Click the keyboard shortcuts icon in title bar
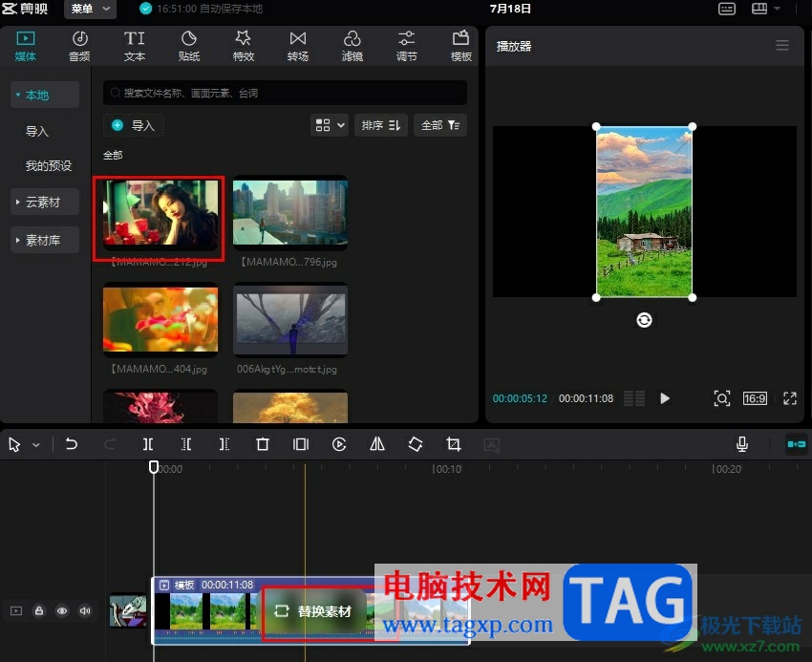812x662 pixels. coord(727,9)
